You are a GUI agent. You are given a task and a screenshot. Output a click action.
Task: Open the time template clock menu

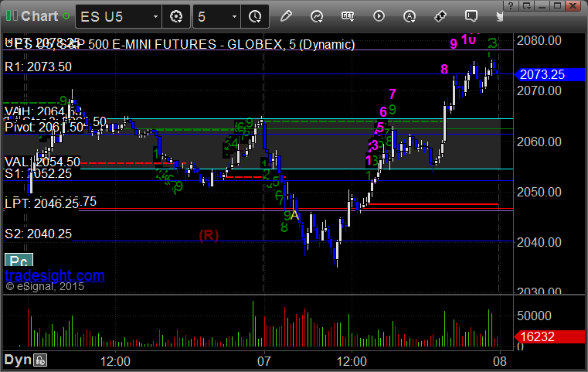[255, 16]
